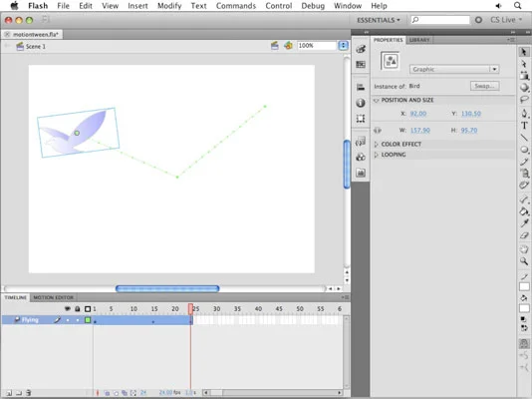Click the Y position value 130.50
Screen dimensions: 532x399
click(471, 114)
